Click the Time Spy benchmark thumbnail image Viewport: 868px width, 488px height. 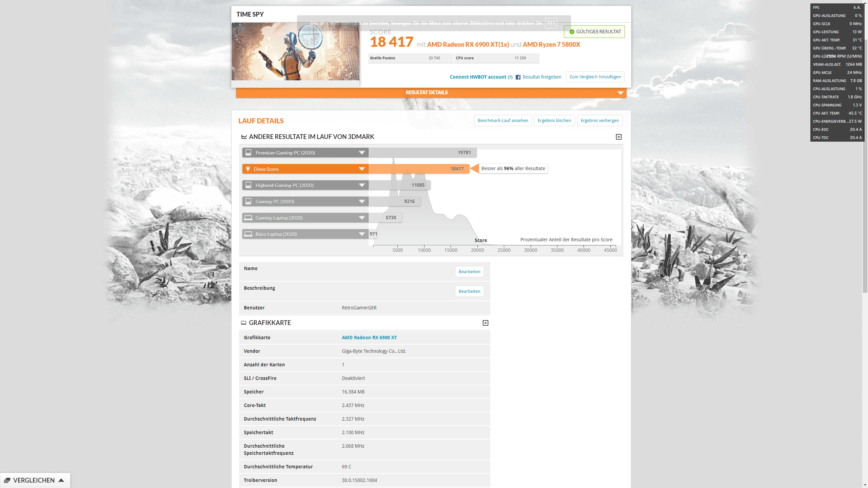pyautogui.click(x=295, y=52)
